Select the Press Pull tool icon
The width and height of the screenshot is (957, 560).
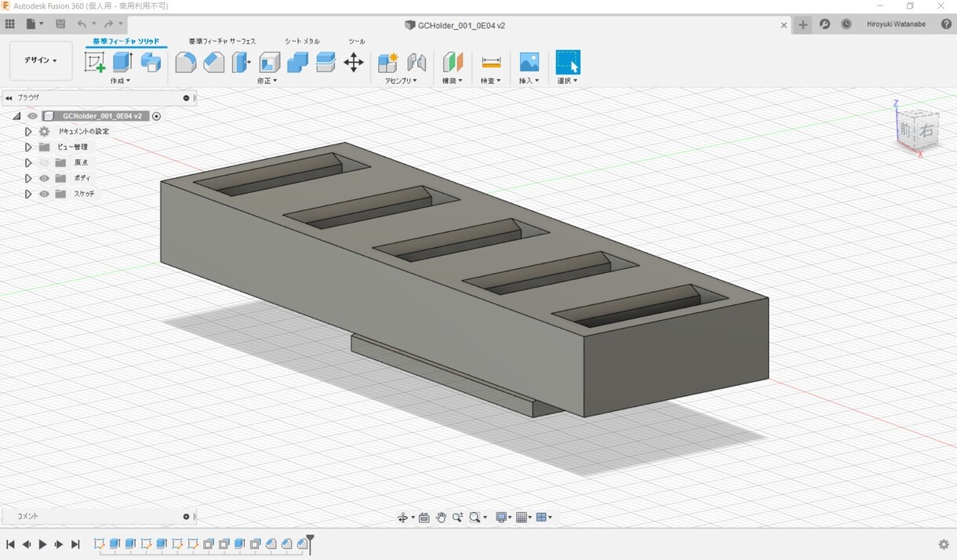click(242, 62)
